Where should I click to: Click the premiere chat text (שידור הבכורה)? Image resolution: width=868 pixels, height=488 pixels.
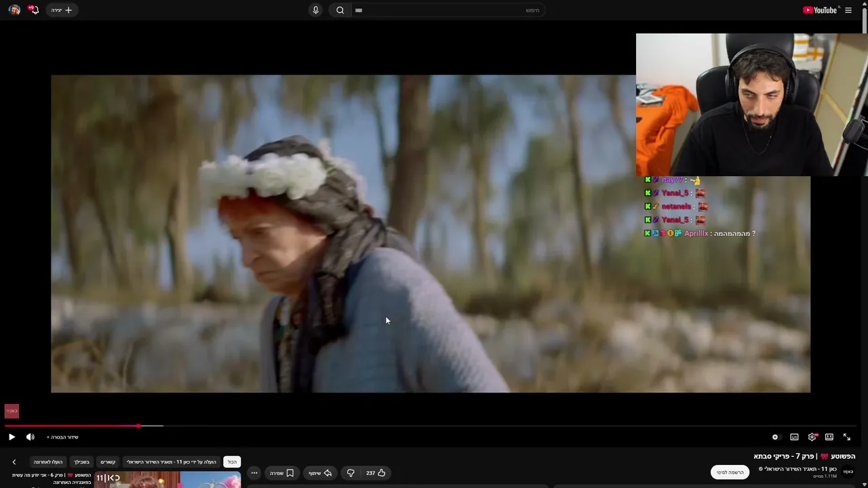(63, 437)
